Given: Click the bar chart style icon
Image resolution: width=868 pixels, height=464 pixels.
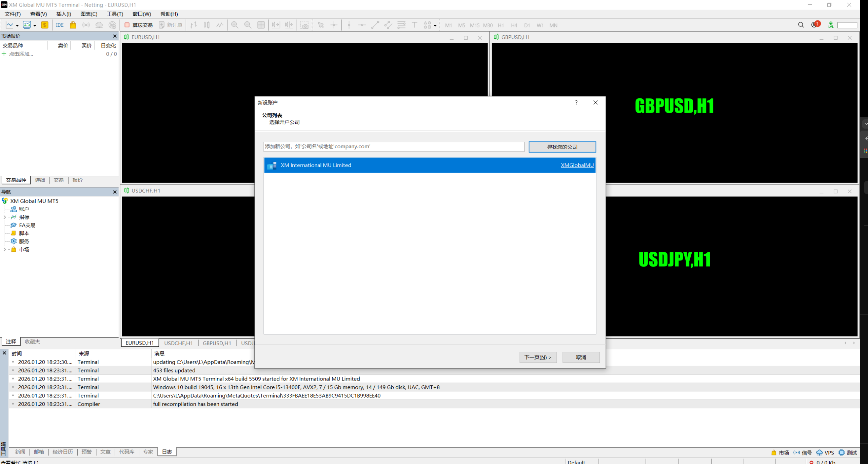Looking at the screenshot, I should coord(194,25).
